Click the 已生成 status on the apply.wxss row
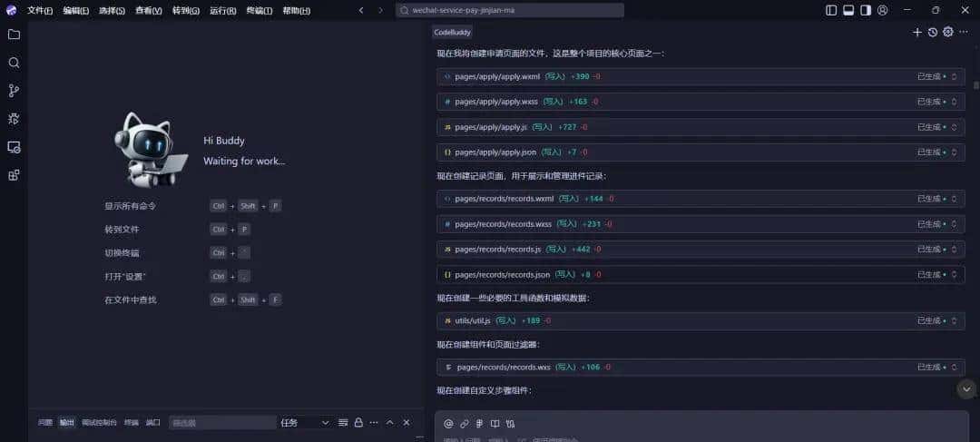This screenshot has width=980, height=442. coord(929,102)
